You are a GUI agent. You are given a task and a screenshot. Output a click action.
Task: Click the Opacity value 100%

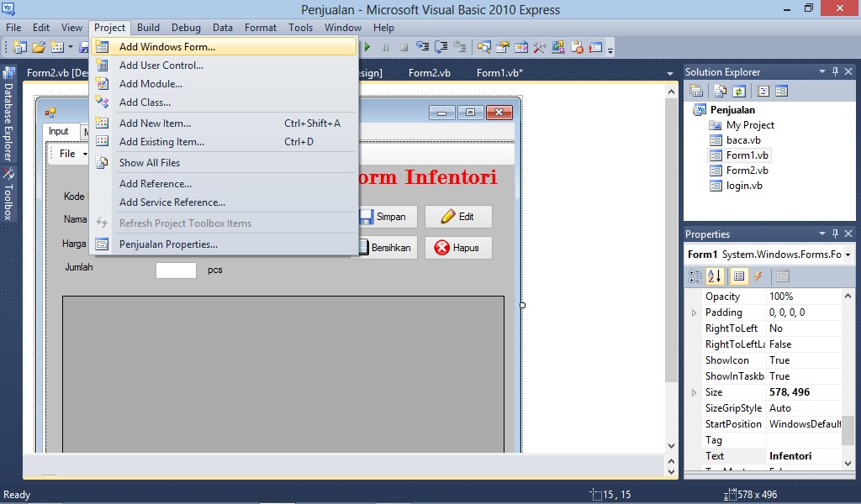pyautogui.click(x=781, y=297)
